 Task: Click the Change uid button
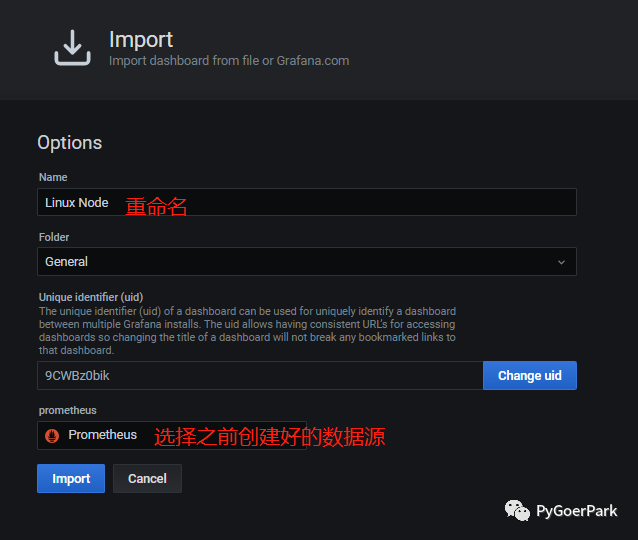[530, 376]
